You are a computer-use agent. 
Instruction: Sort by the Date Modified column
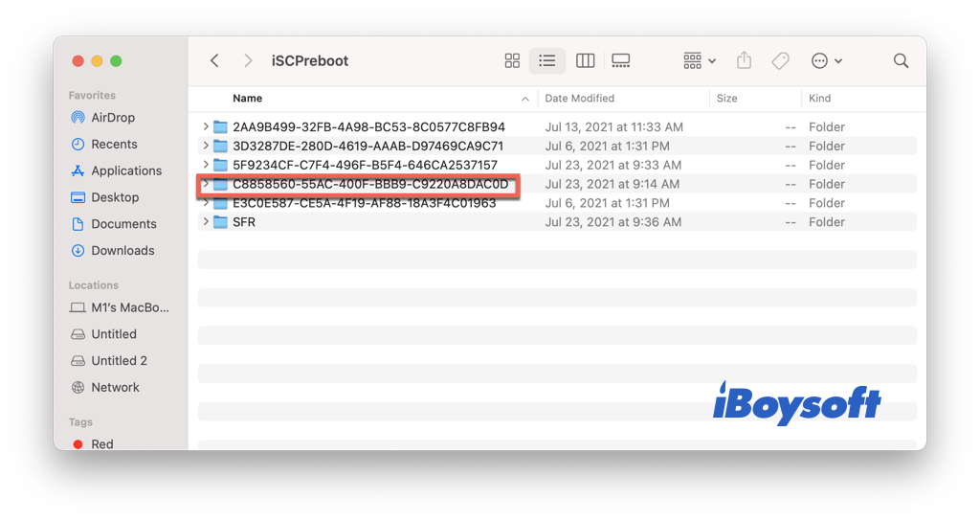coord(580,99)
